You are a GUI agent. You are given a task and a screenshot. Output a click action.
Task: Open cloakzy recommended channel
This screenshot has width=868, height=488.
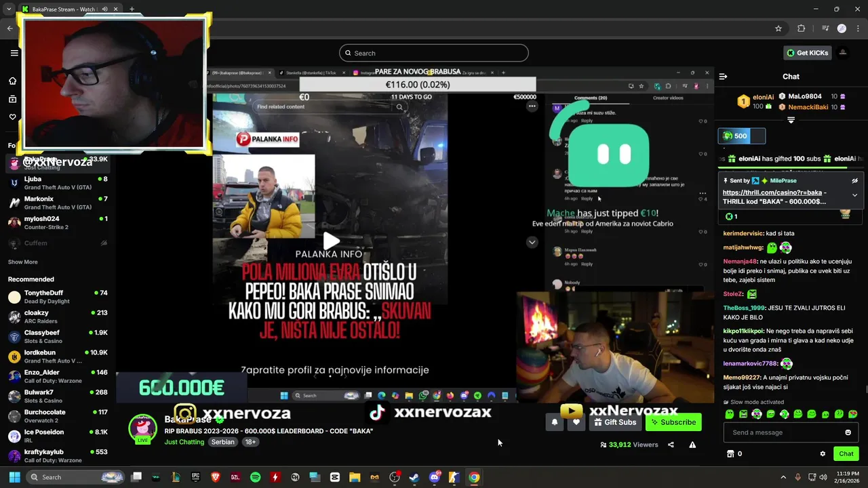point(58,317)
